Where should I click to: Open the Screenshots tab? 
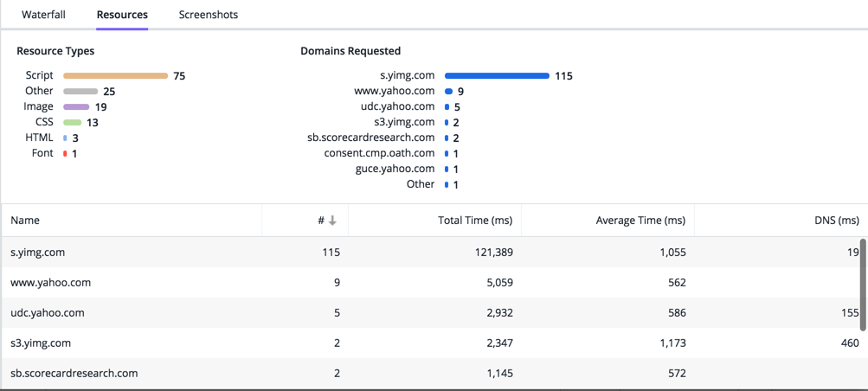coord(209,15)
